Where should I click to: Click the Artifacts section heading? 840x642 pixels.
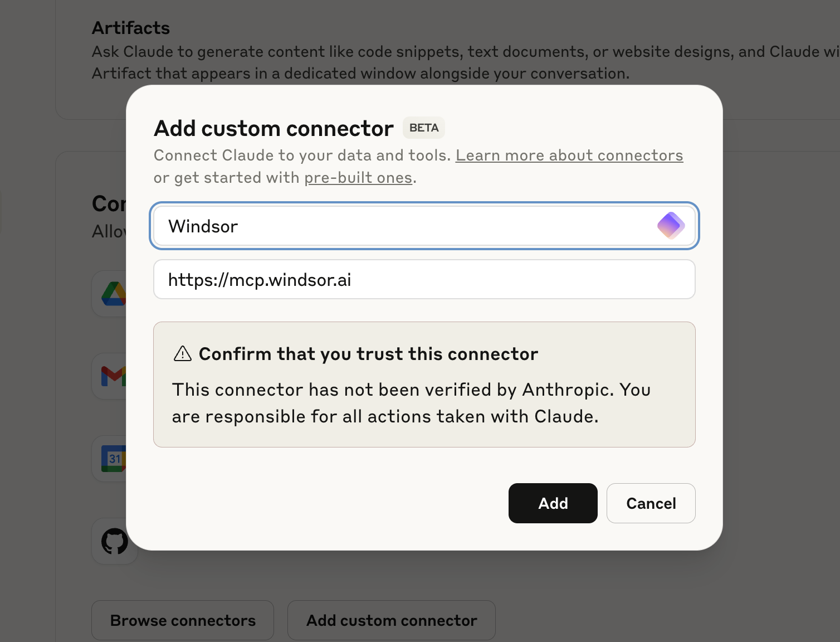(131, 28)
